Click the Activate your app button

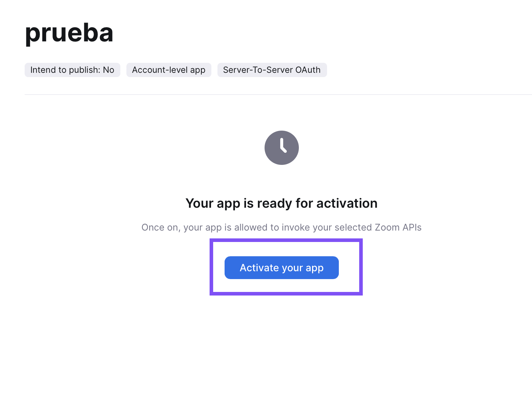coord(281,268)
